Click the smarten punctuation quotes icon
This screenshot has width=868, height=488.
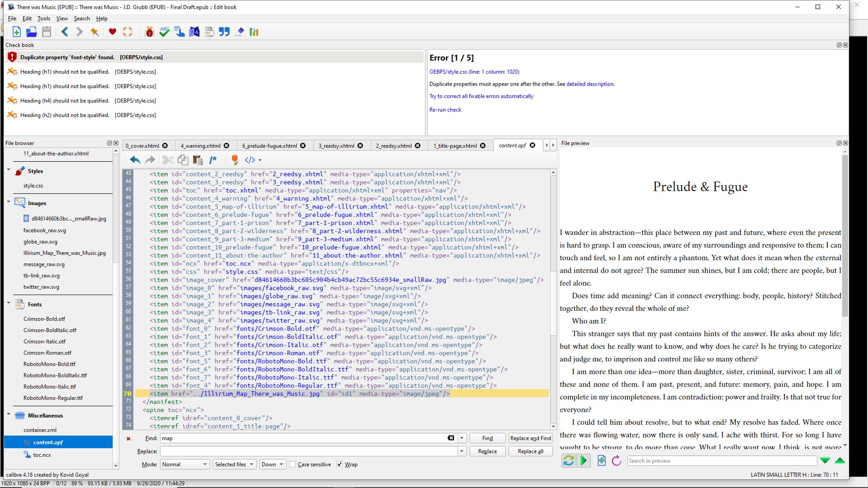click(224, 32)
